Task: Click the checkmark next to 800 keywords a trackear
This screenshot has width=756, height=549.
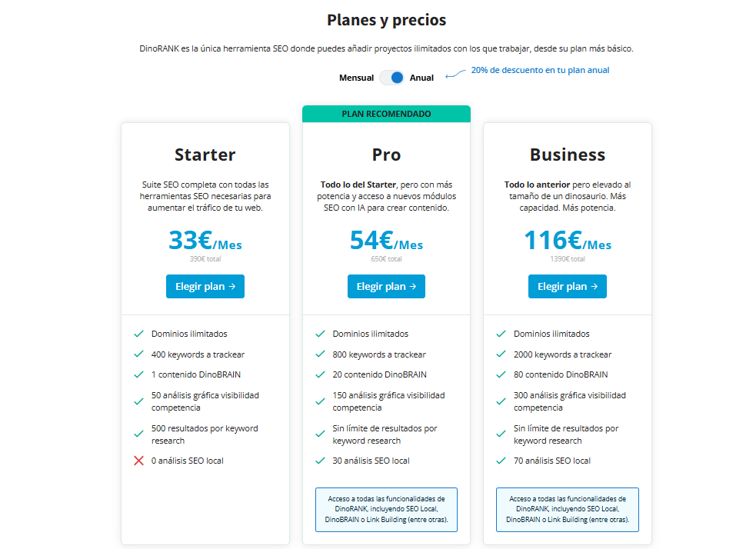Action: [320, 354]
